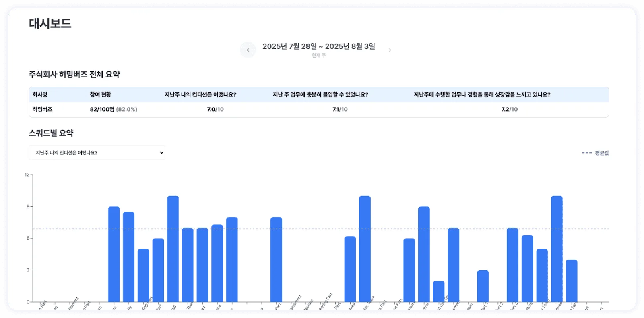The image size is (644, 318).
Task: Open the squad summary question dropdown
Action: (97, 153)
